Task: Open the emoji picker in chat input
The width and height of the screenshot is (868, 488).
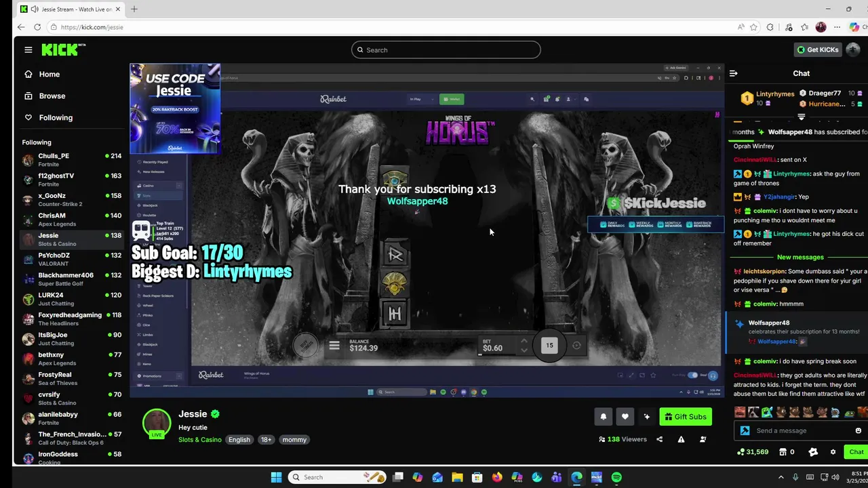Action: point(858,430)
